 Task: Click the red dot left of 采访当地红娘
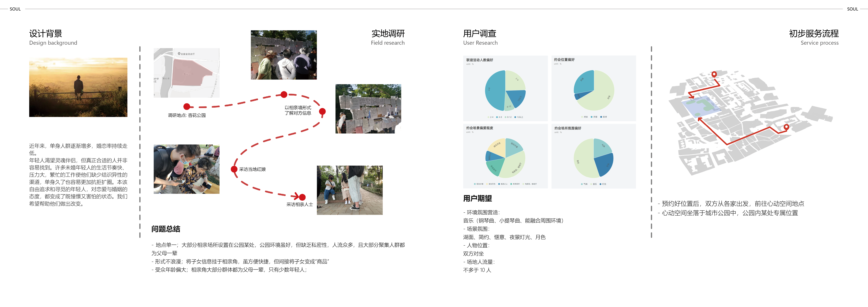coord(234,169)
